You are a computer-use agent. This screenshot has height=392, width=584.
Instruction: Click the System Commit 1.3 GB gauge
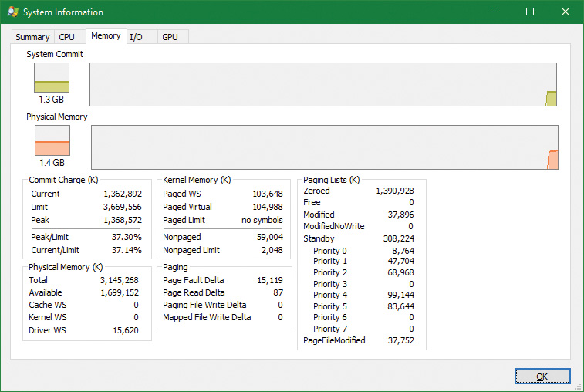[x=52, y=79]
